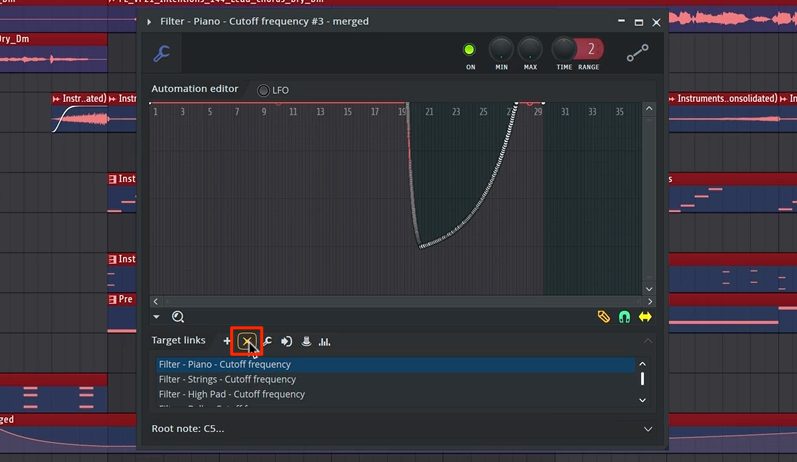Click the window title text
The image size is (797, 462).
(x=264, y=21)
